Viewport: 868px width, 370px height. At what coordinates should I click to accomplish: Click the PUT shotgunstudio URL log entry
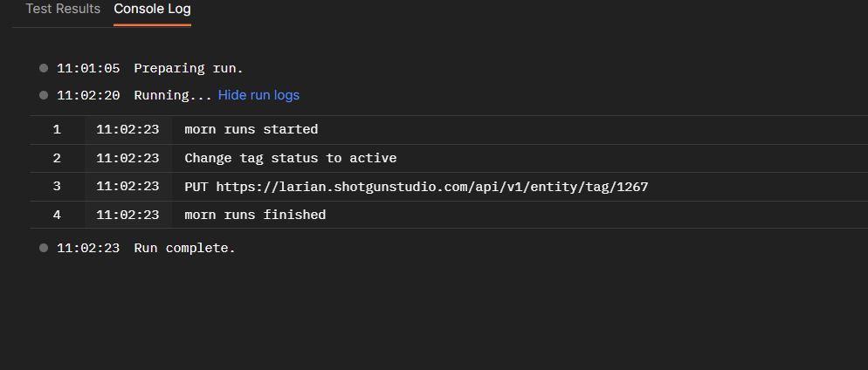tap(417, 187)
